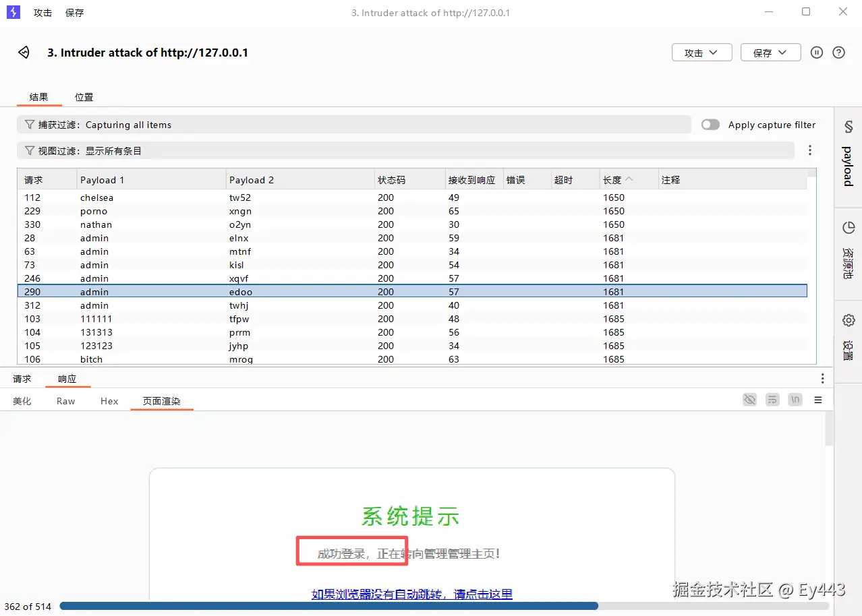Switch to the 请求 tab

click(22, 379)
